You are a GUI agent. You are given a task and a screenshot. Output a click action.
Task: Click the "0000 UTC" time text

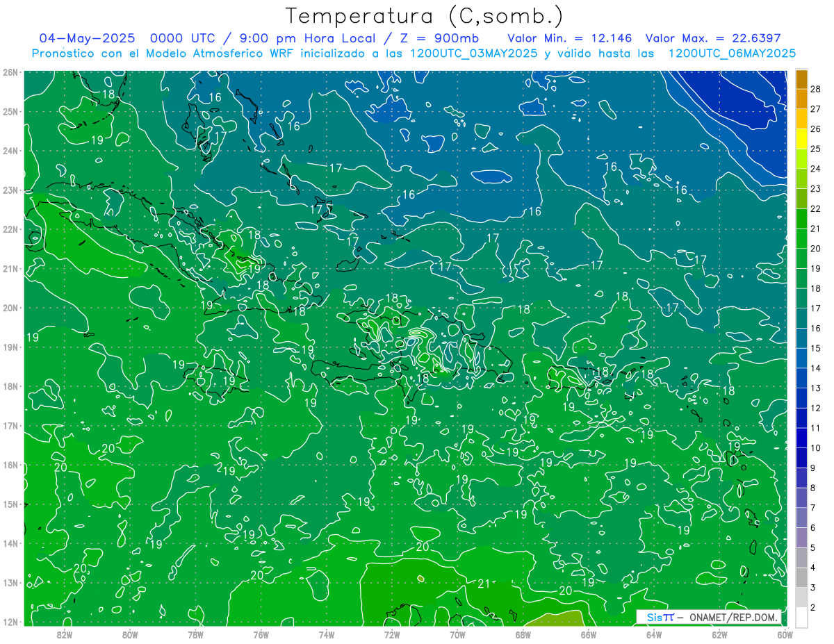coord(184,38)
